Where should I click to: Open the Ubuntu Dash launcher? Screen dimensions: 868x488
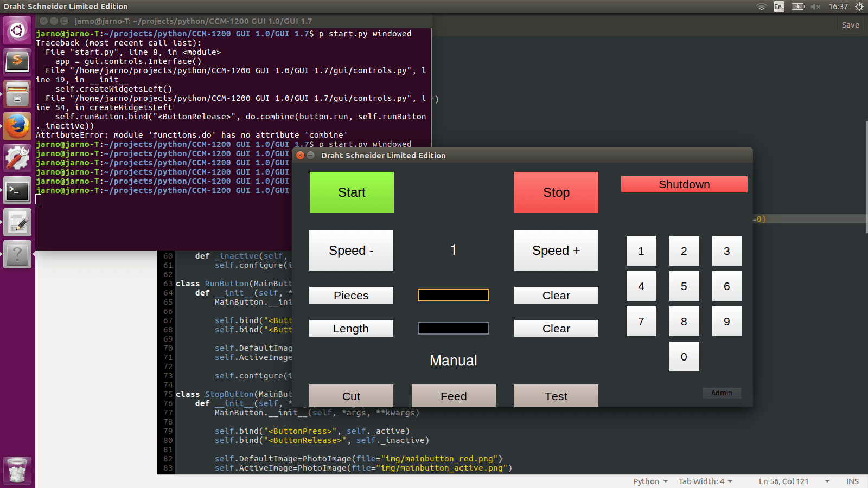point(17,30)
